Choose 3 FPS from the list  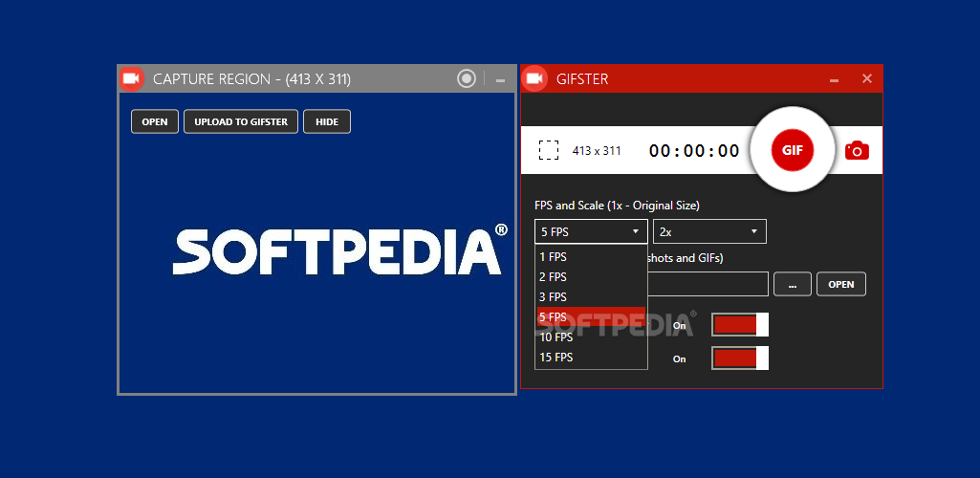tap(591, 296)
